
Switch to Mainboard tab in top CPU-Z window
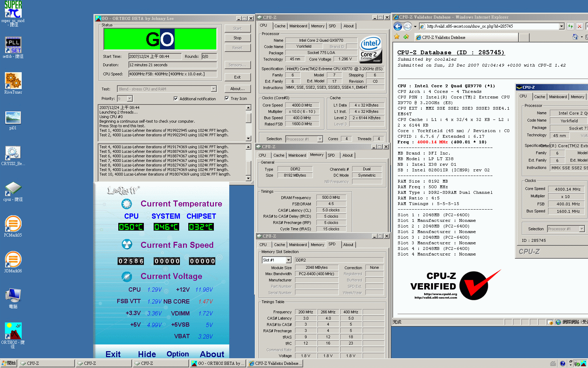pyautogui.click(x=298, y=26)
